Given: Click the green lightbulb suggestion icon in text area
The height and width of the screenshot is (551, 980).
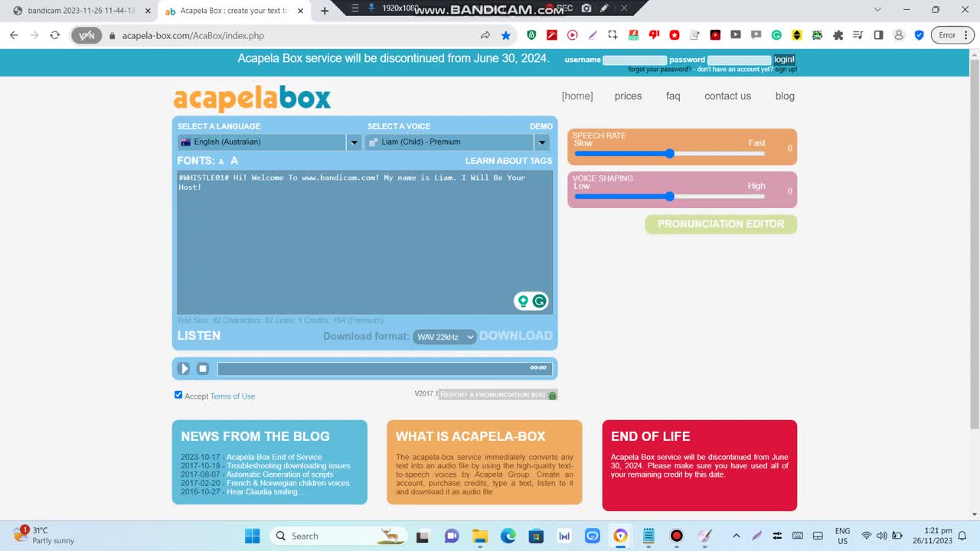Looking at the screenshot, I should point(523,301).
